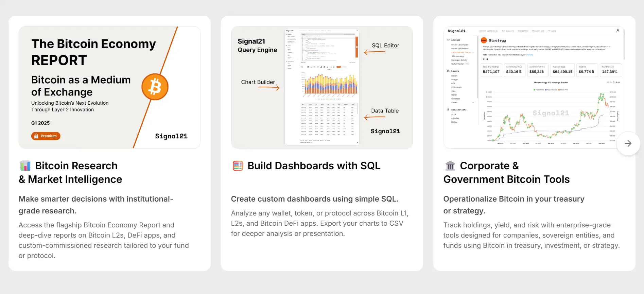Select Custom Dashboards in dashboard nav

pyautogui.click(x=488, y=31)
